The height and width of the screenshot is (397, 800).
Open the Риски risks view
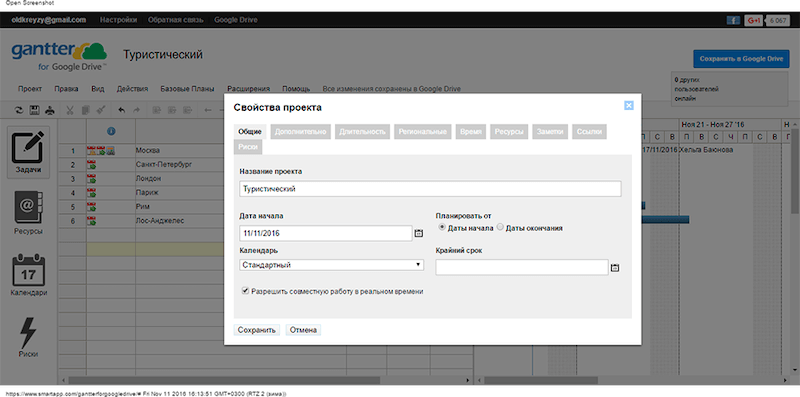click(28, 337)
